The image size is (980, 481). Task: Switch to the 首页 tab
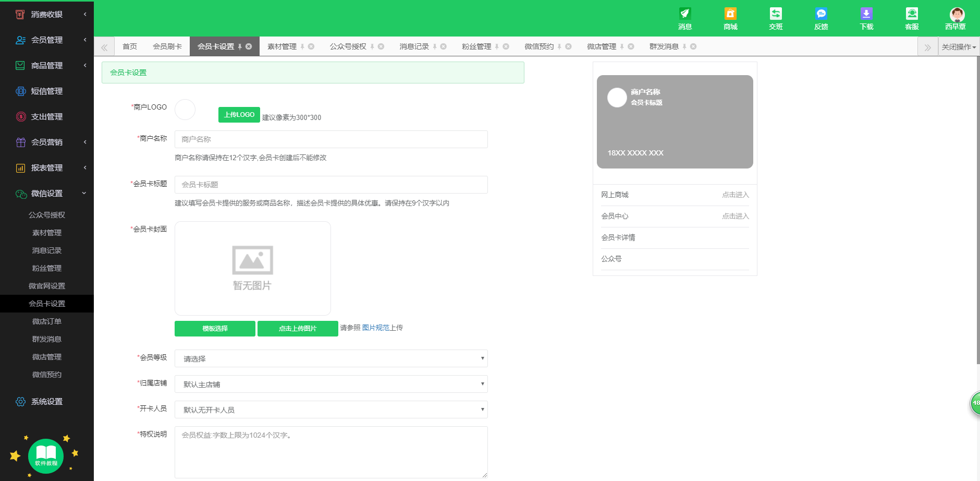tap(130, 46)
